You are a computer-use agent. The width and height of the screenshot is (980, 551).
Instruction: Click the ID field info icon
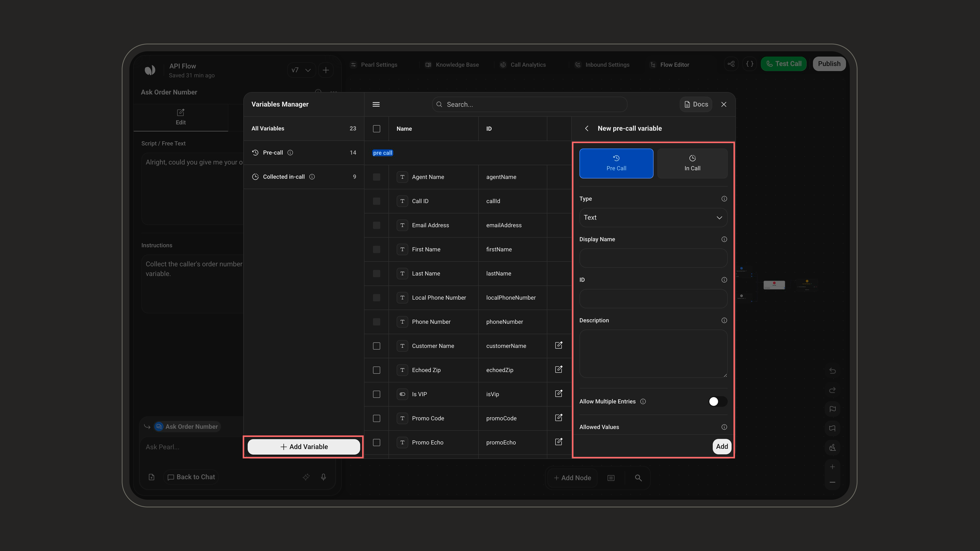click(x=724, y=280)
